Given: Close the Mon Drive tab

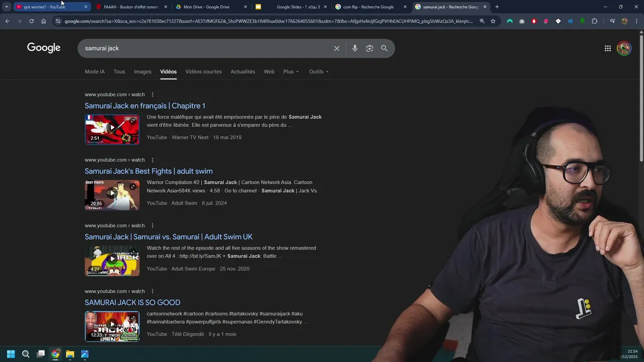Looking at the screenshot, I should (x=246, y=7).
